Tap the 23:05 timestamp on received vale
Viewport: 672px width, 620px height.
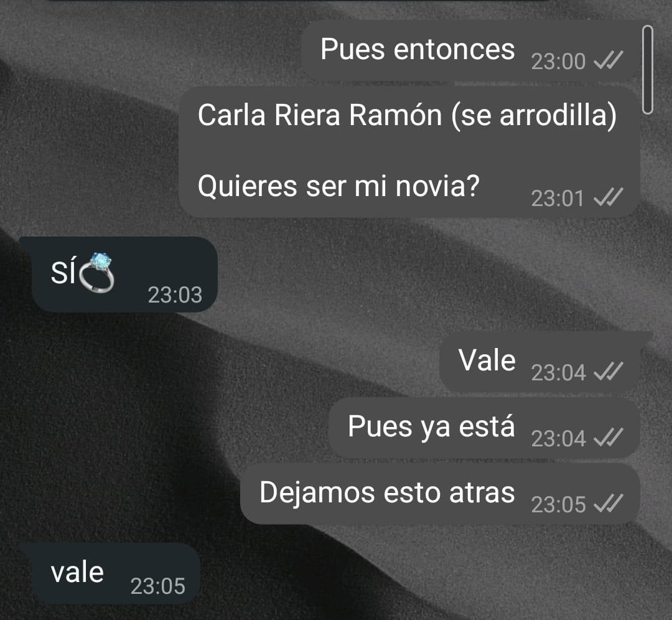tap(157, 586)
